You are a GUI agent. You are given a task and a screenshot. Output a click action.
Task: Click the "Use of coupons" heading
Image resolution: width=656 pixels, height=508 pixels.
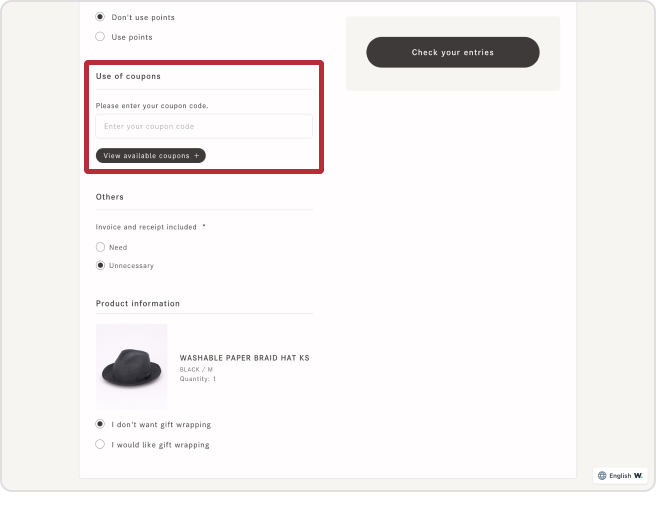point(128,76)
